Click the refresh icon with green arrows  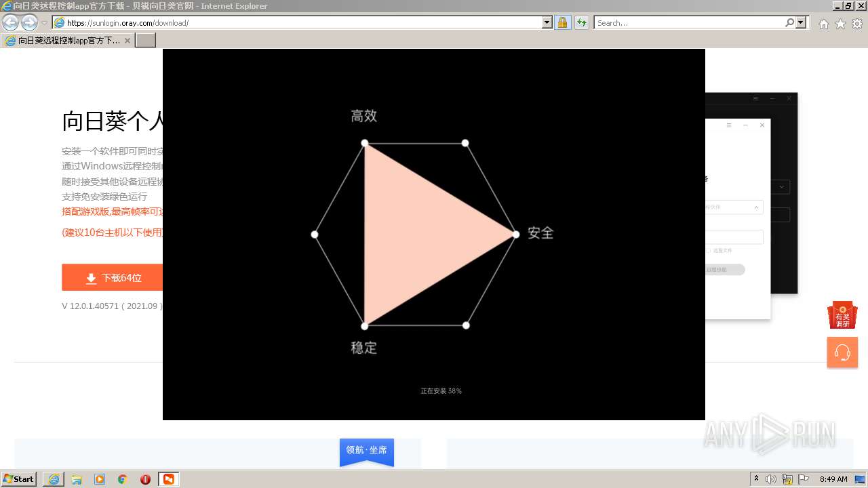pos(581,22)
